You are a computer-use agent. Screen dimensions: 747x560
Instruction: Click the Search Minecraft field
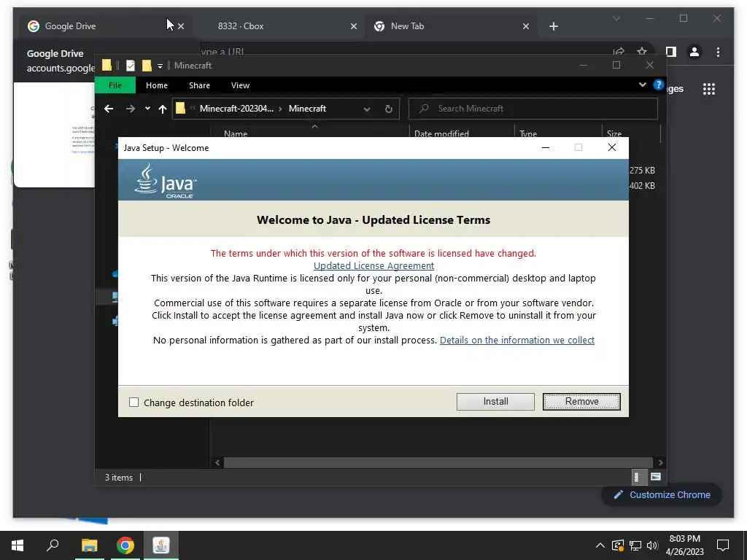point(533,109)
